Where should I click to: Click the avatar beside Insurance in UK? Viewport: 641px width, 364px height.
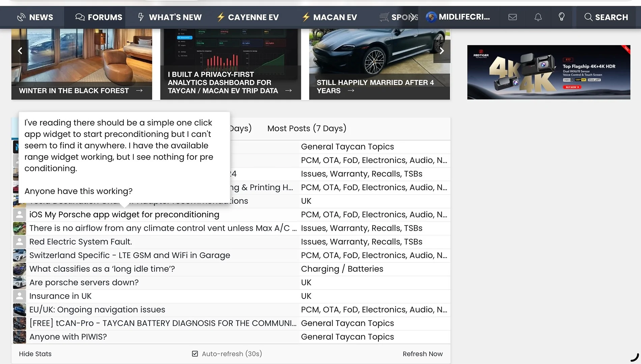point(20,296)
